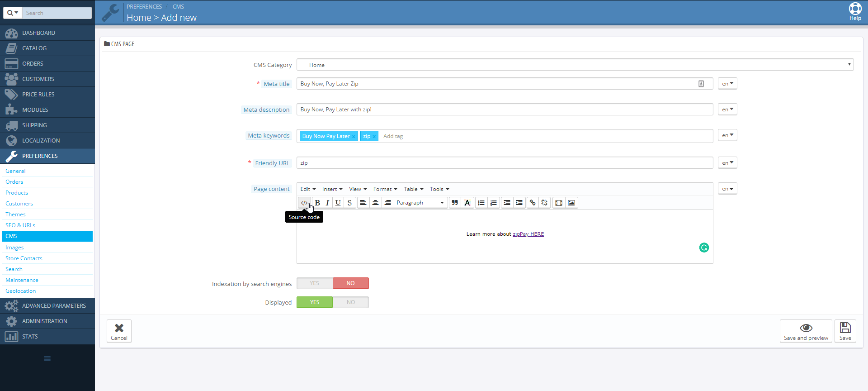
Task: Toggle bold formatting in page content
Action: coord(317,203)
